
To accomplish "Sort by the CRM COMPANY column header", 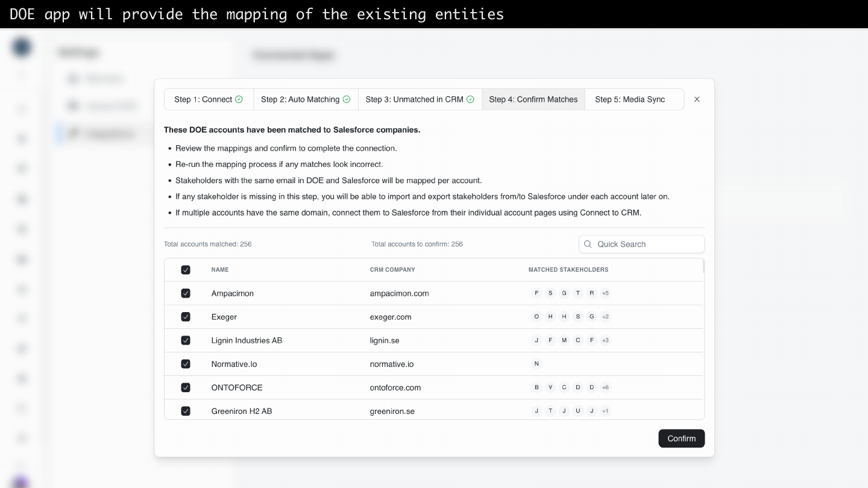I will click(392, 270).
